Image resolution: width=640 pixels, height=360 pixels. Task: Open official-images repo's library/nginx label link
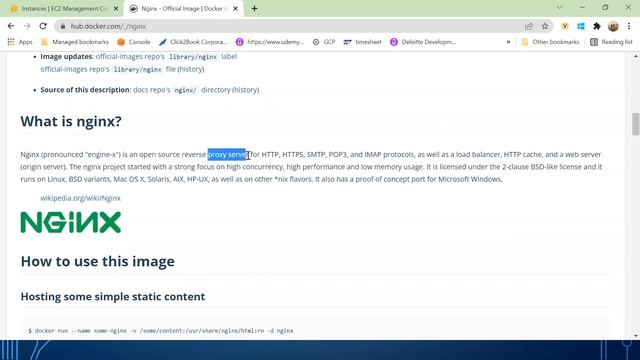click(166, 56)
